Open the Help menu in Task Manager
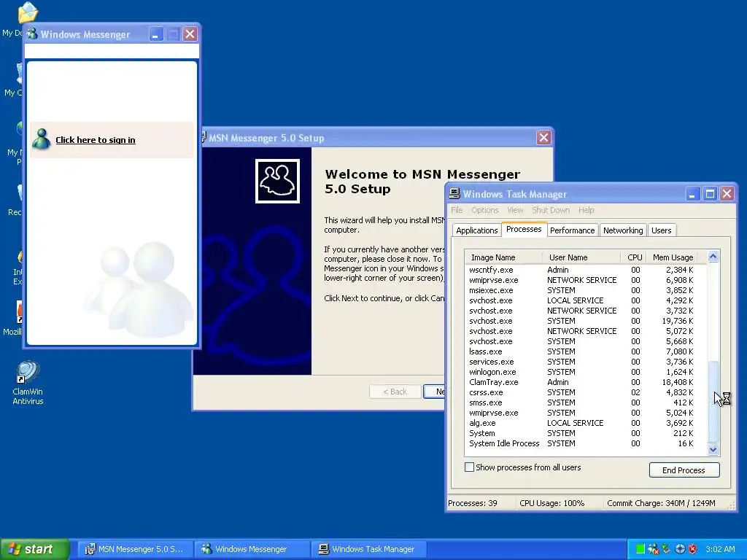The height and width of the screenshot is (560, 747). [x=586, y=210]
